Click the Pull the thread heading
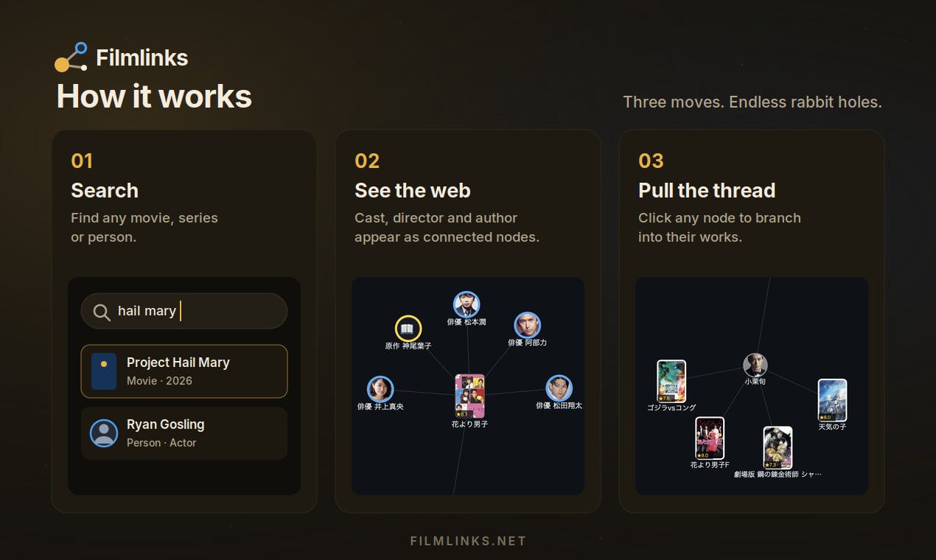Image resolution: width=936 pixels, height=560 pixels. 707,190
